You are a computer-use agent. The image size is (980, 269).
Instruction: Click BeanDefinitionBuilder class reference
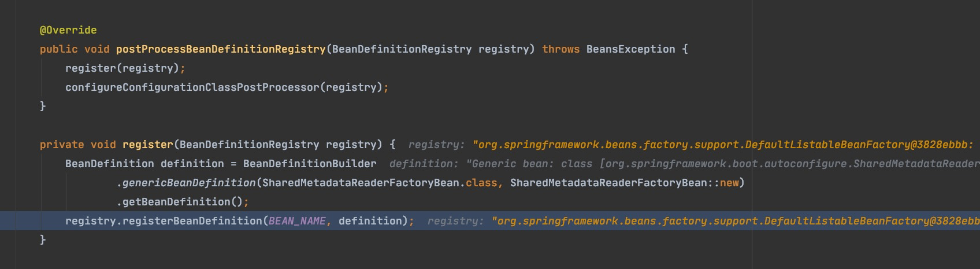pyautogui.click(x=310, y=164)
